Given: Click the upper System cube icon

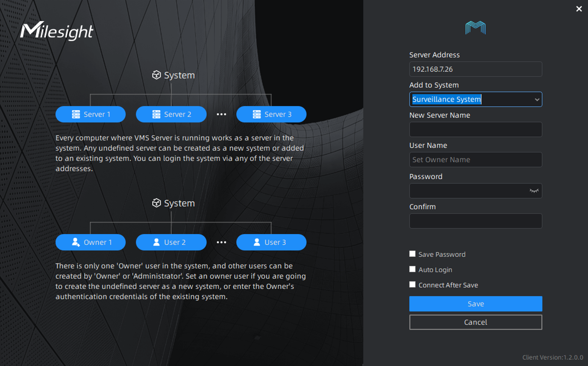Looking at the screenshot, I should (156, 75).
